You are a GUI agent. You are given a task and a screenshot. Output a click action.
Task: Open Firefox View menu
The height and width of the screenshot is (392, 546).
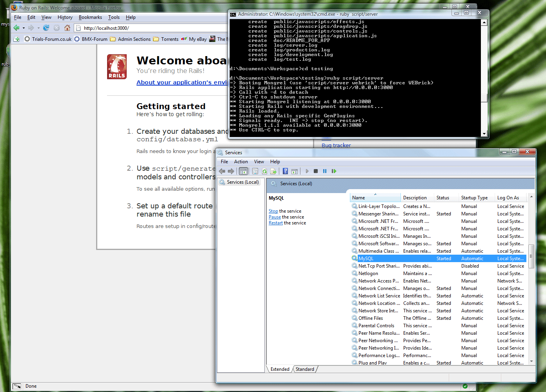[x=46, y=17]
